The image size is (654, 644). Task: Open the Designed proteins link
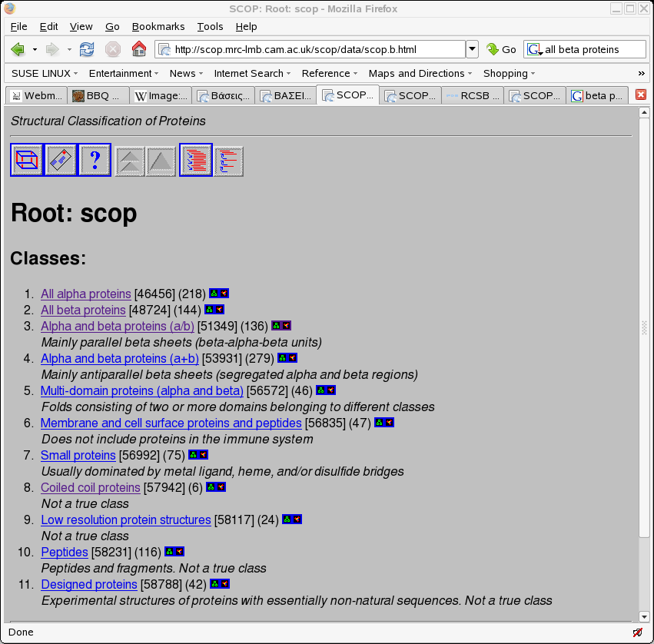[89, 584]
